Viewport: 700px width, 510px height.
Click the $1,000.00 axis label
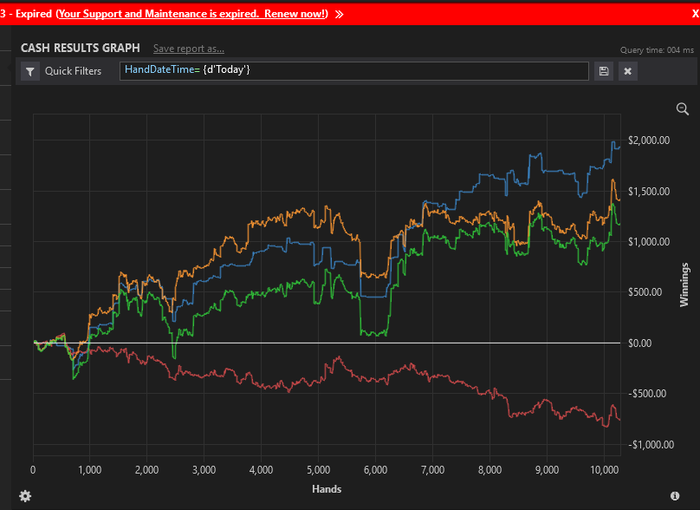click(649, 242)
